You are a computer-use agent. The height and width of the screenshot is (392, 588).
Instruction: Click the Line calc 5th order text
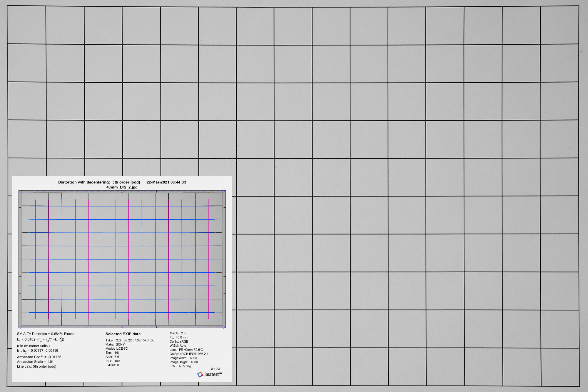tap(36, 366)
